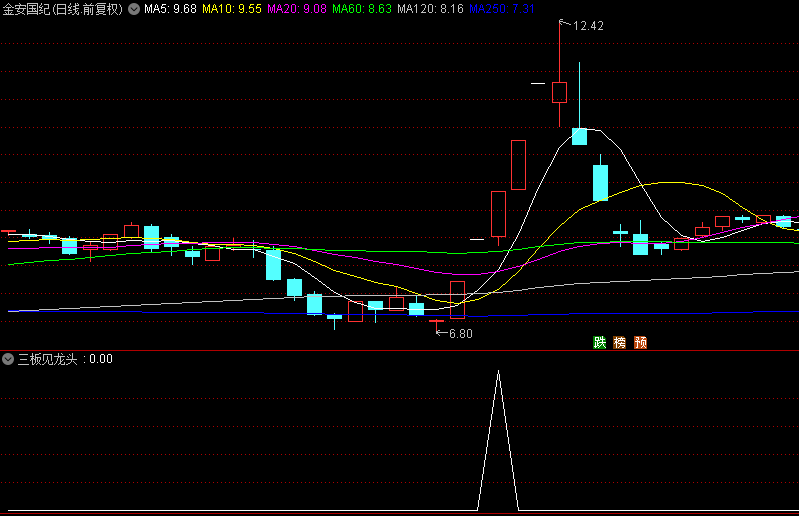Click the 6.80 low price annotation
Screen dimensions: 799x516
tap(461, 334)
